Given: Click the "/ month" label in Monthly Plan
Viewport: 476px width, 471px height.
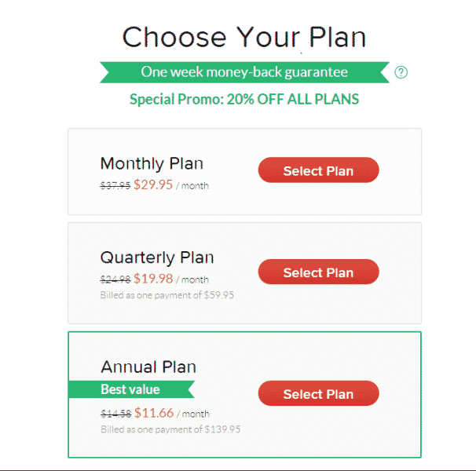Looking at the screenshot, I should [192, 186].
